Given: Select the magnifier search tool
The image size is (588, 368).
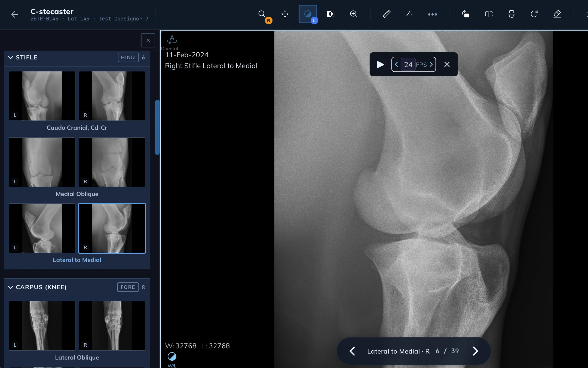Looking at the screenshot, I should coord(262,14).
